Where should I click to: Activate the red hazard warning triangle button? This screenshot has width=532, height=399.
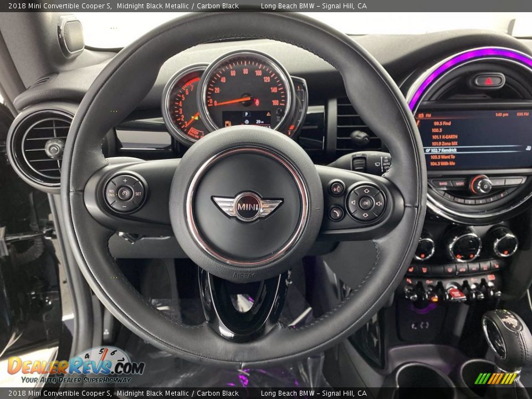point(488,81)
